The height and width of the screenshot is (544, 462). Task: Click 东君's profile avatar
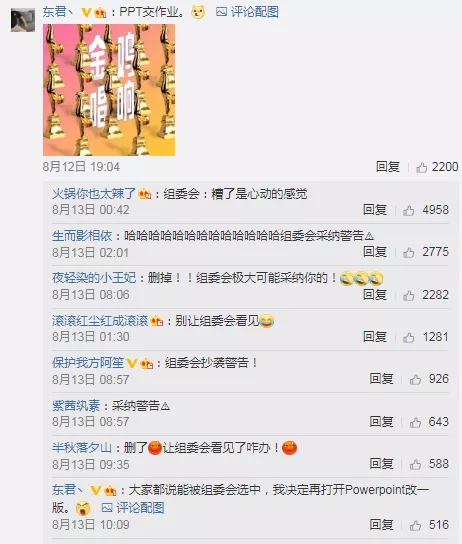pos(23,20)
